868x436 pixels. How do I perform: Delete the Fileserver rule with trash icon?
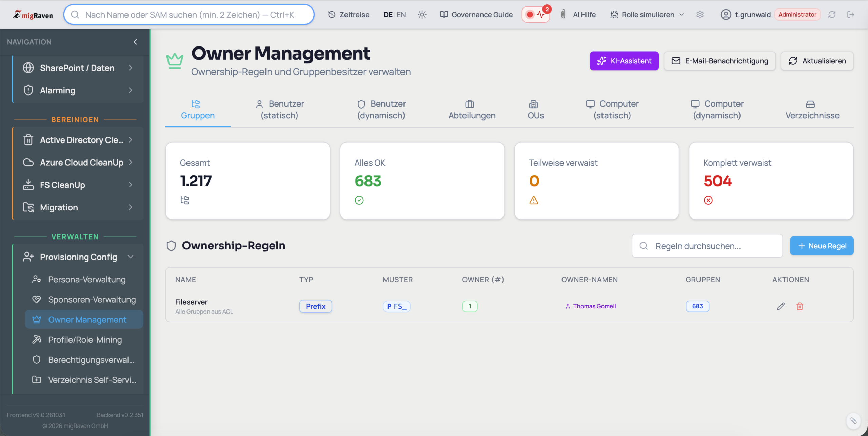tap(800, 306)
